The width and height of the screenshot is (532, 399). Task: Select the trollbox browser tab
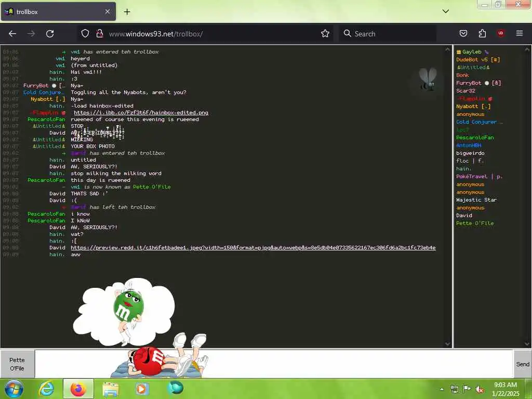tap(58, 11)
